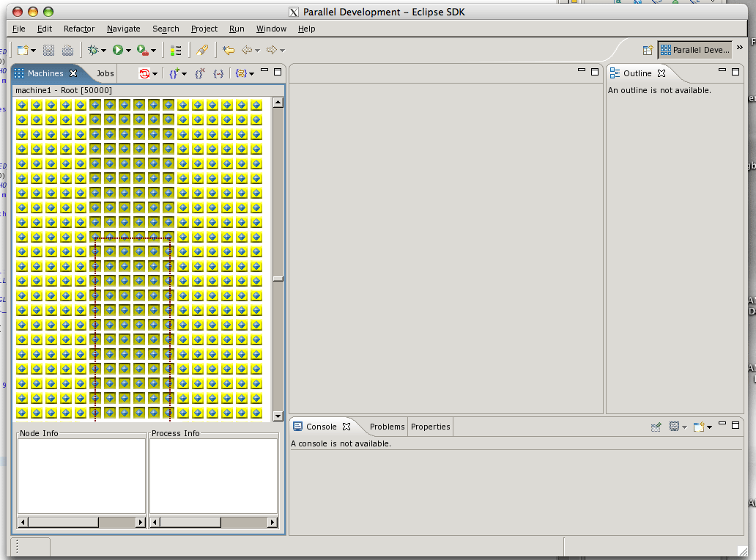756x560 pixels.
Task: Click the Process Info horizontal scrollbar thumb
Action: coord(190,523)
